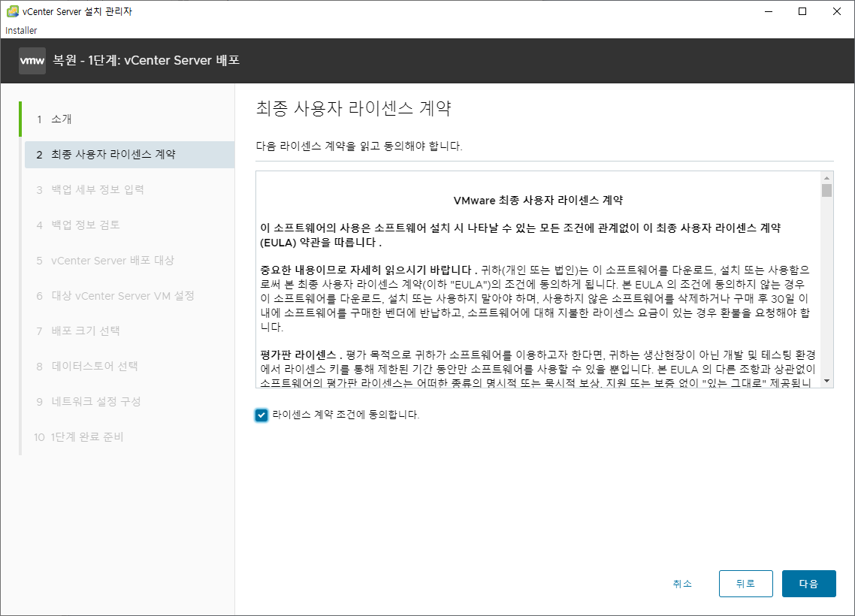Minimize the installer window
855x616 pixels.
click(x=769, y=11)
